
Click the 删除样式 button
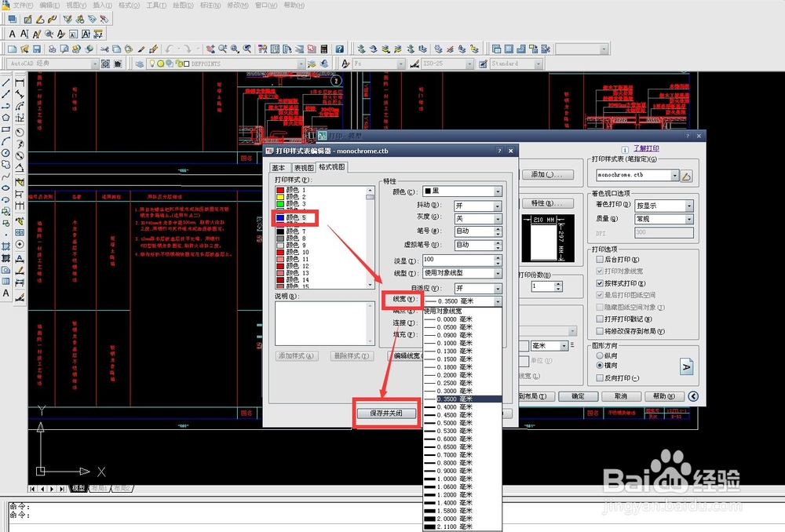point(352,355)
